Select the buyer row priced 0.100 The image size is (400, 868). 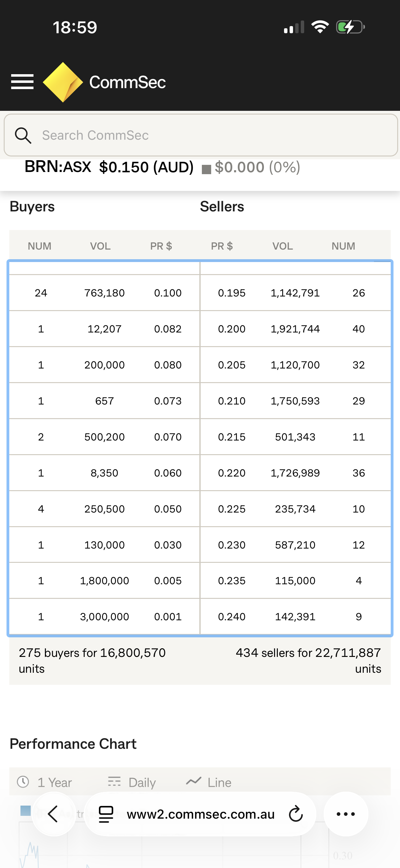(x=104, y=293)
